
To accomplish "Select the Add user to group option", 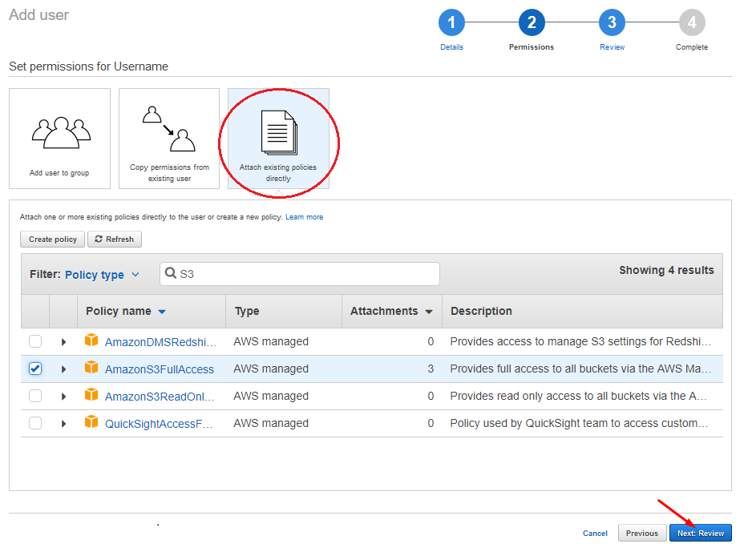I will (59, 138).
